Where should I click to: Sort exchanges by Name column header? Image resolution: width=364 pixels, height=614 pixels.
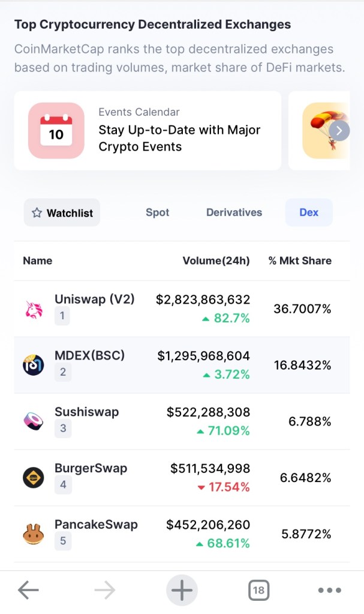point(37,260)
